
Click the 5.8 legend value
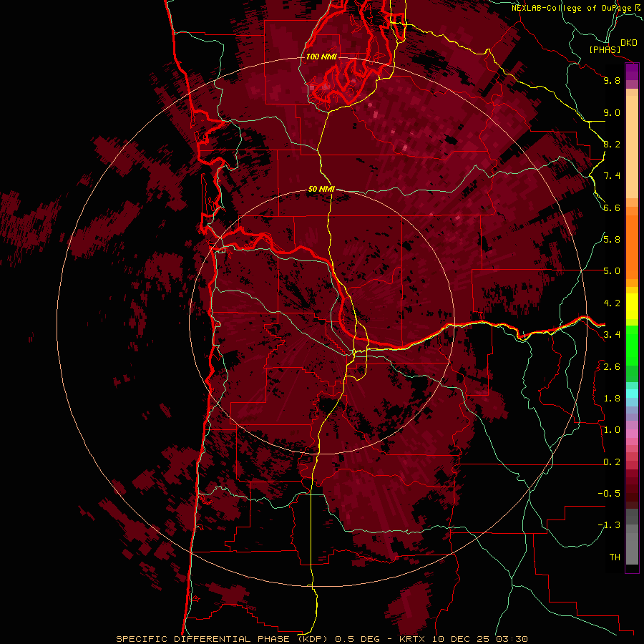tap(612, 240)
